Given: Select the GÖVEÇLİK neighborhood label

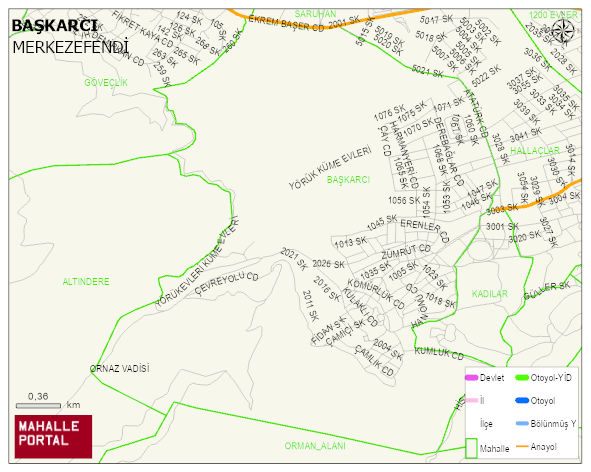Looking at the screenshot, I should pyautogui.click(x=106, y=83).
